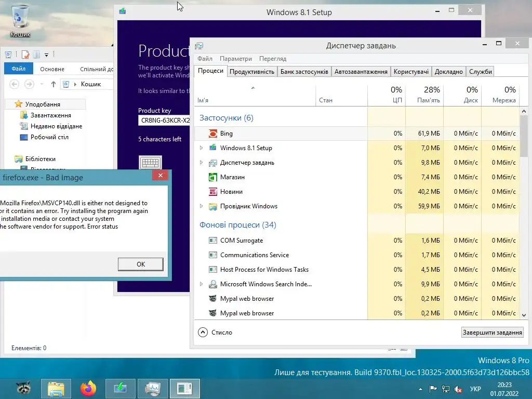Screen dimensions: 532x399
Task: Switch to the Автозавантаження tab
Action: coord(361,72)
